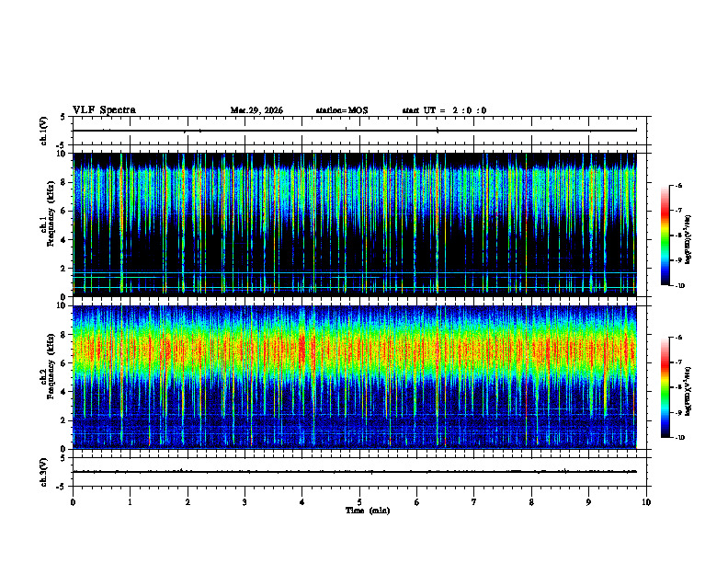Click time axis tick label "10"
The width and height of the screenshot is (728, 563).
click(x=646, y=502)
